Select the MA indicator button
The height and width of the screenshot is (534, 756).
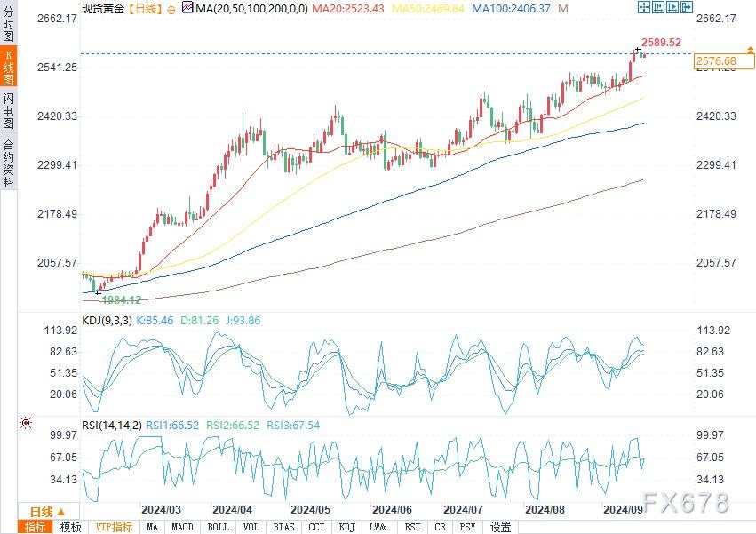click(x=153, y=527)
